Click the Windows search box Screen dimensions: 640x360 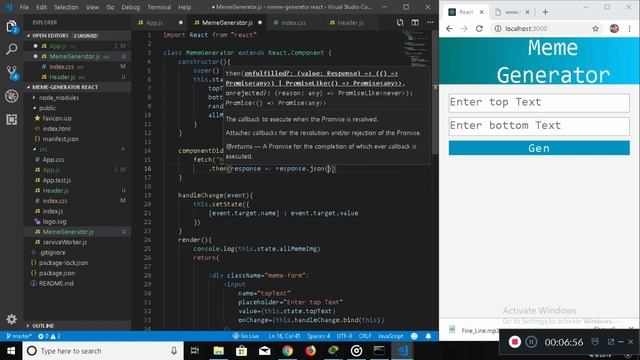[x=102, y=351]
